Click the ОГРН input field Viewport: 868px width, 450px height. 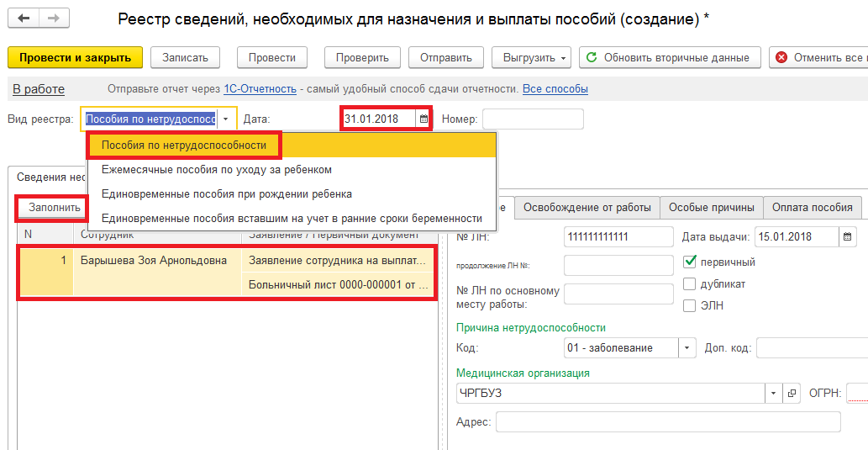tap(857, 393)
